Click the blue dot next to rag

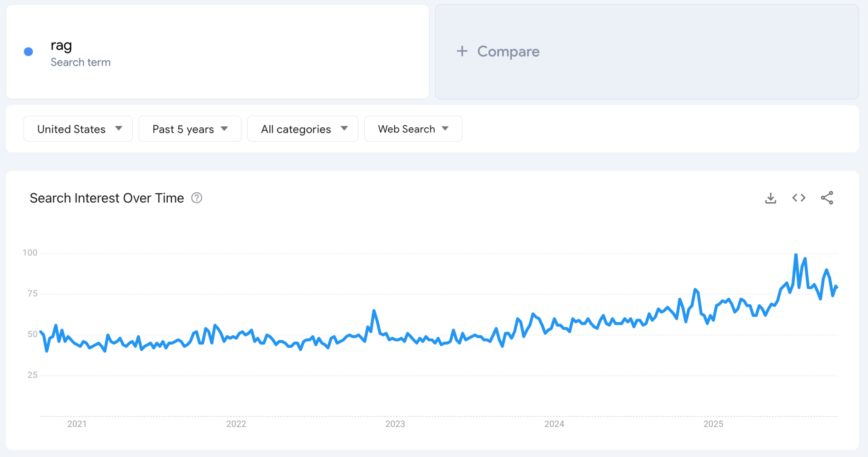[28, 52]
